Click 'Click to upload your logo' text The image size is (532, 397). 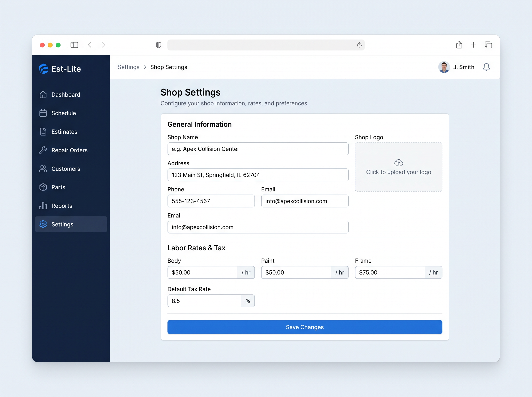[399, 172]
